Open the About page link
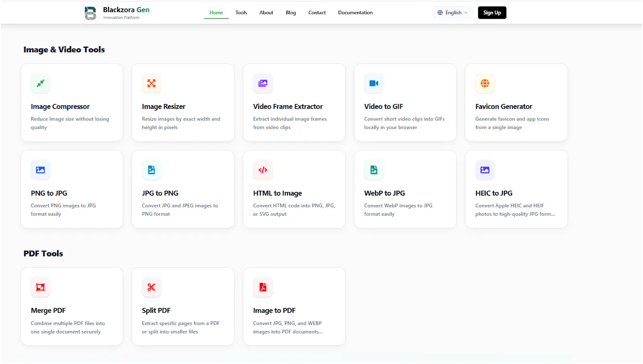The image size is (643, 364). coord(266,12)
